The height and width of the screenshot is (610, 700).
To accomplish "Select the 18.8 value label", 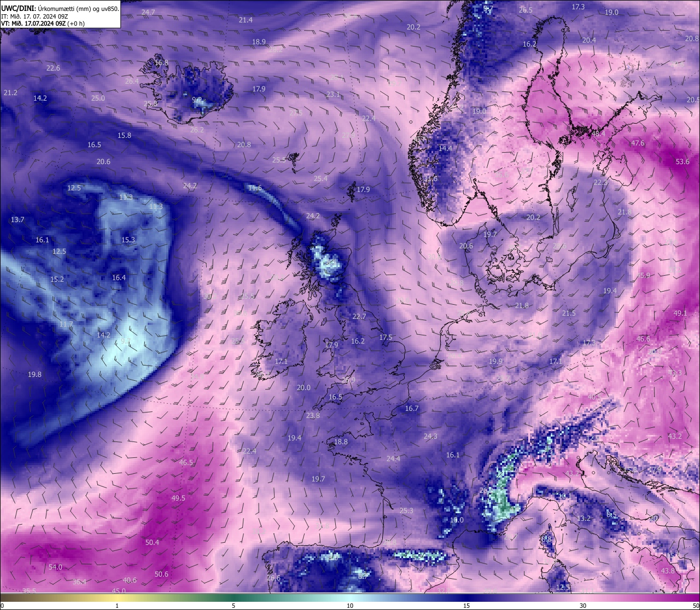I will [341, 441].
